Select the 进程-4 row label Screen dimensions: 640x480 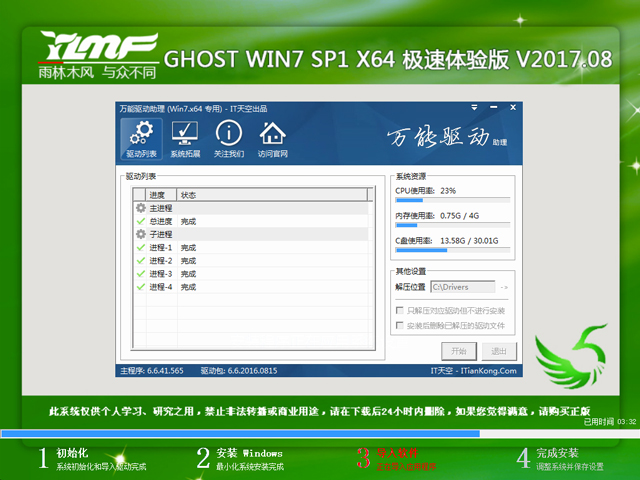[x=161, y=287]
